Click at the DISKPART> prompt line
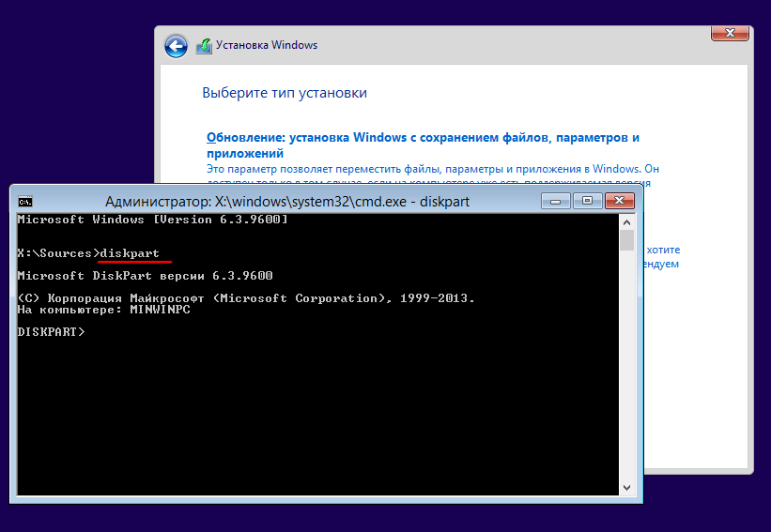Viewport: 771px width, 532px height. pyautogui.click(x=51, y=332)
